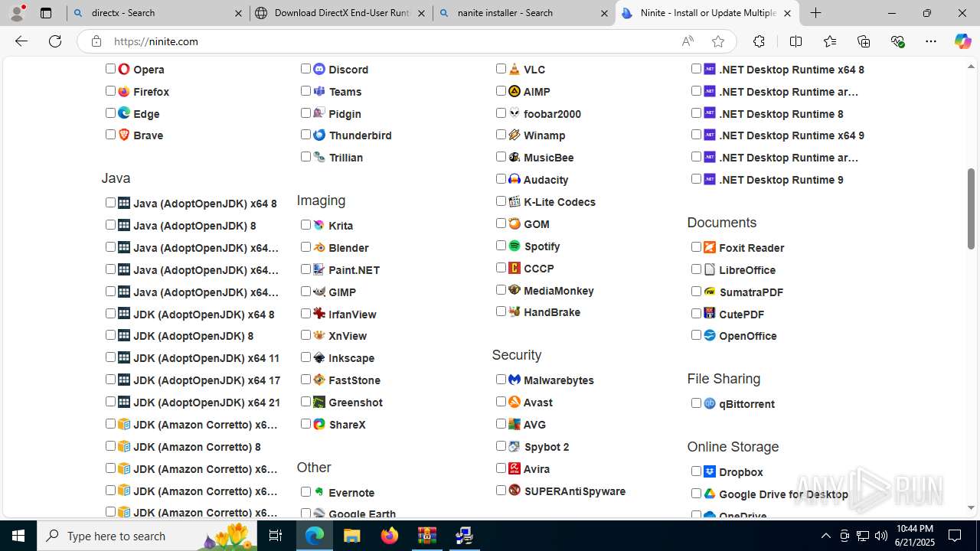Click the Blender icon
The height and width of the screenshot is (551, 980).
319,247
